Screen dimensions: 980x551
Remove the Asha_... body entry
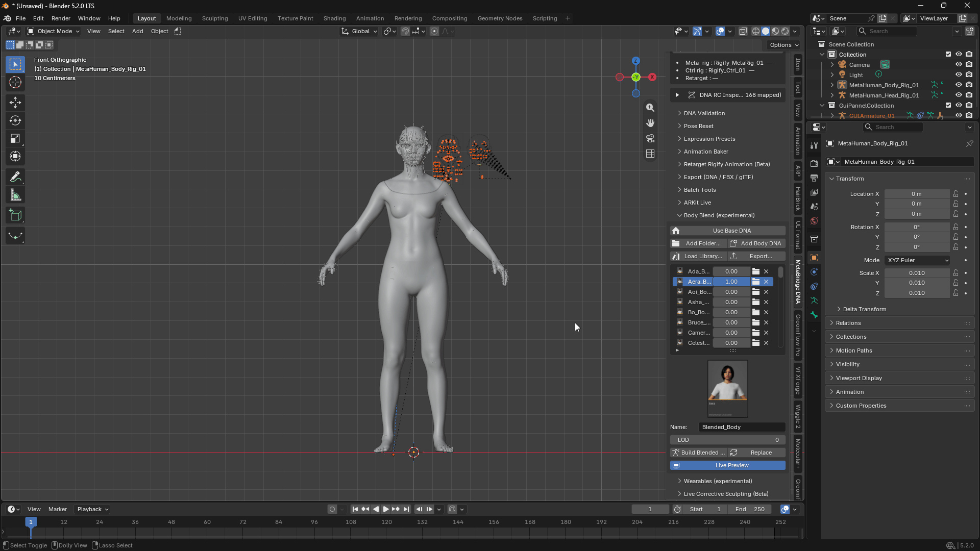[766, 302]
